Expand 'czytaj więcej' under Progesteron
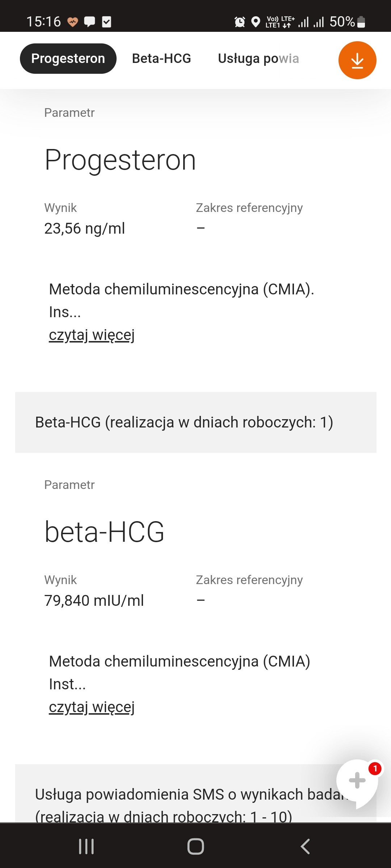This screenshot has width=391, height=868. (x=92, y=335)
